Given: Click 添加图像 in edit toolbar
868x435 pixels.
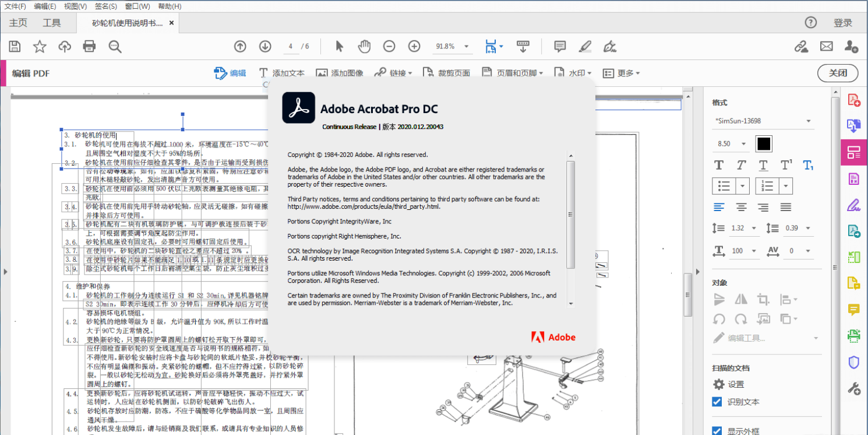Looking at the screenshot, I should (340, 73).
